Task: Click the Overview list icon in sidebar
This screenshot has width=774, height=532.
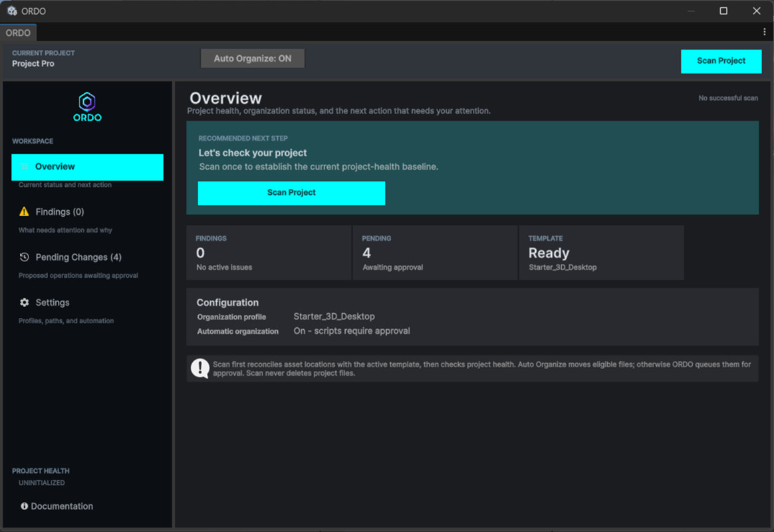Action: click(x=24, y=166)
